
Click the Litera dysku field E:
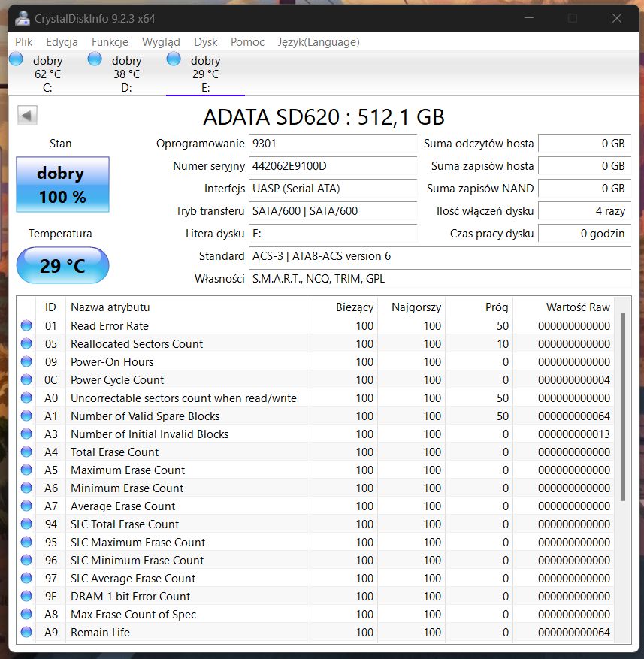tap(332, 234)
